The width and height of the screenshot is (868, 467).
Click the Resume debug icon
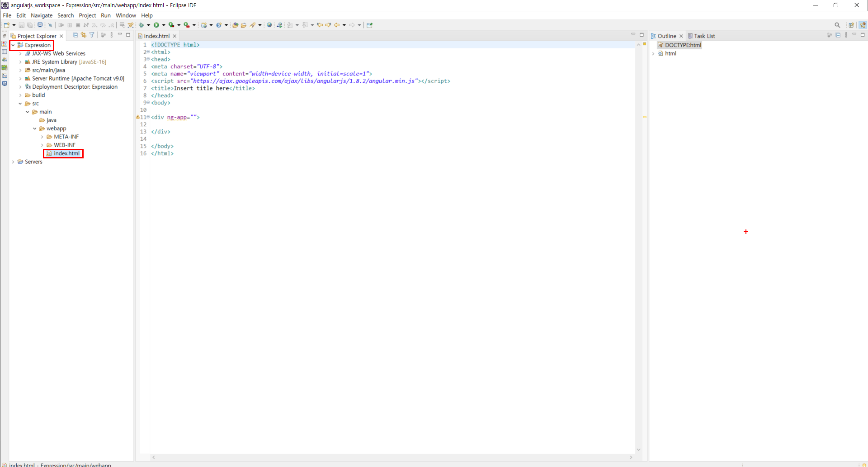pos(61,25)
